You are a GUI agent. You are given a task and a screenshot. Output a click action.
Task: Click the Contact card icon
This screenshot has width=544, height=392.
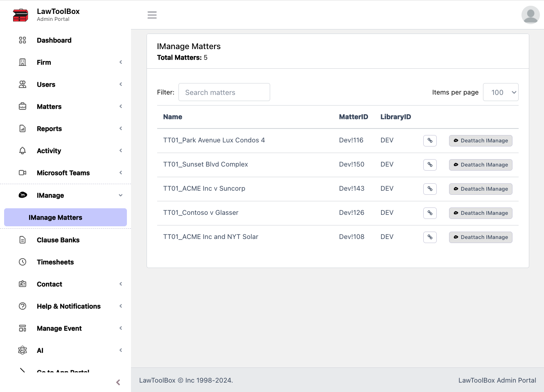(x=23, y=284)
